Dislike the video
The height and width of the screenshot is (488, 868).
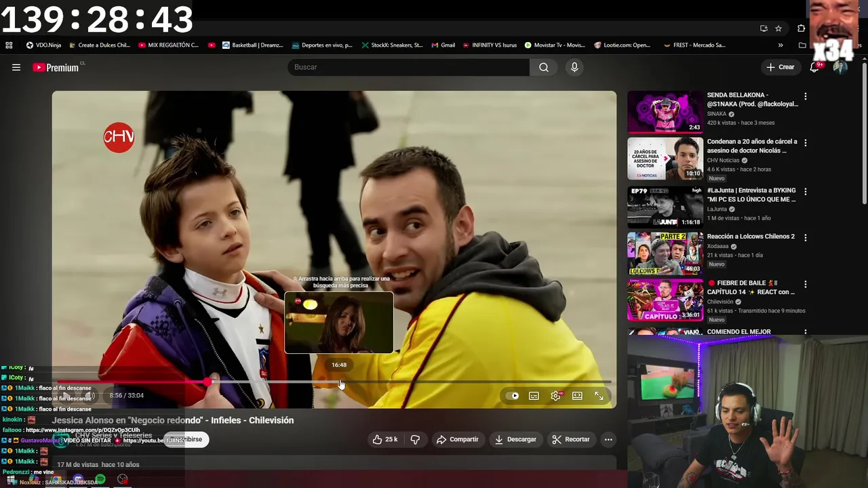coord(415,439)
